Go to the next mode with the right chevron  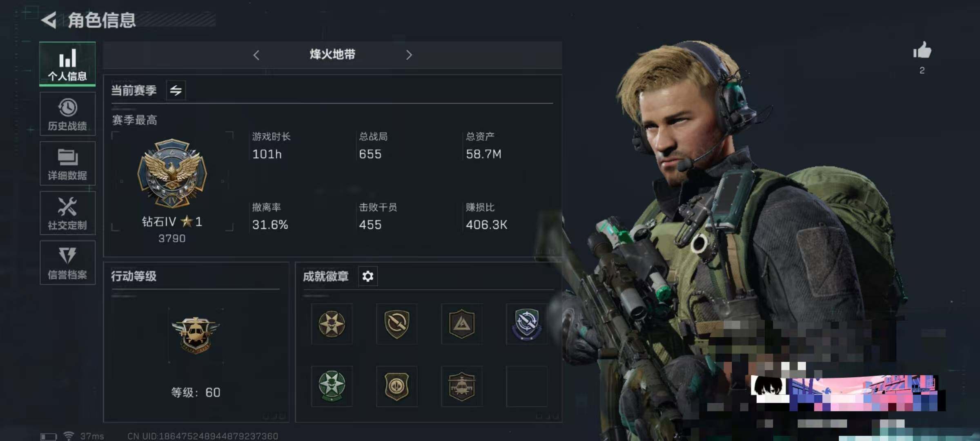click(409, 55)
